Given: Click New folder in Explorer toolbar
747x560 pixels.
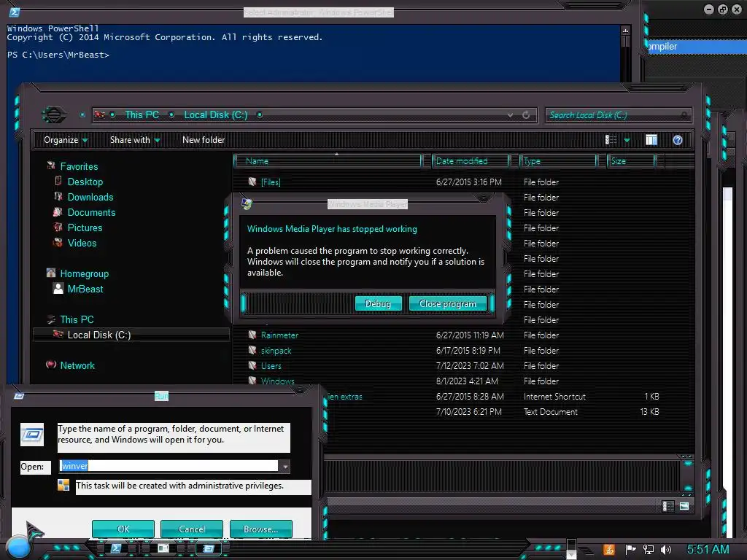Looking at the screenshot, I should [204, 140].
